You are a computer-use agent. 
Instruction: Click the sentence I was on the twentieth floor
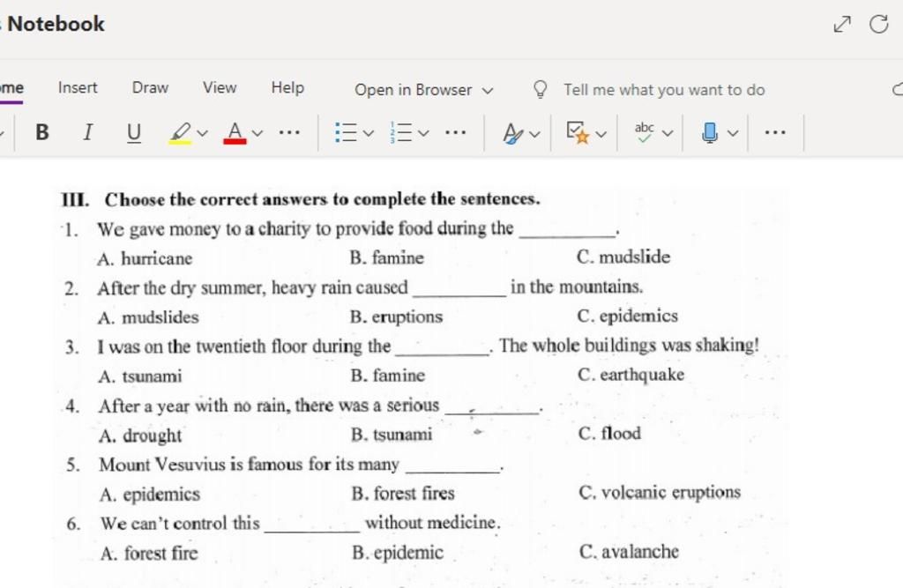pos(429,346)
